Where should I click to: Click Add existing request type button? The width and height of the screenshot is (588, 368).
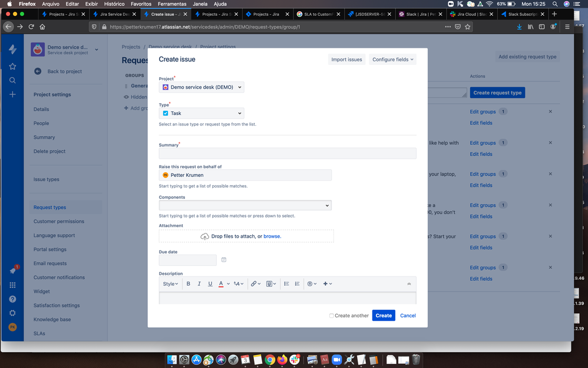click(527, 57)
